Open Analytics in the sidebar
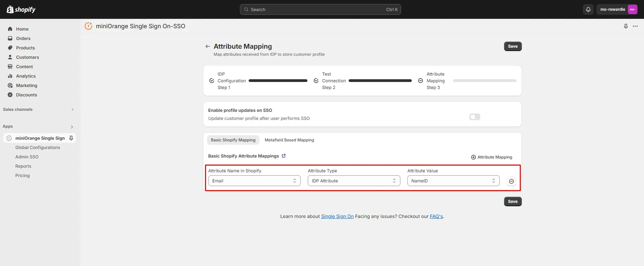 pyautogui.click(x=26, y=76)
